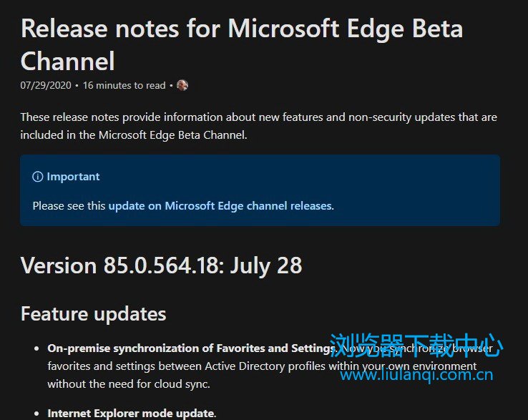Click the contributor avatar beside read time
Screen dimensions: 528x420
click(182, 85)
